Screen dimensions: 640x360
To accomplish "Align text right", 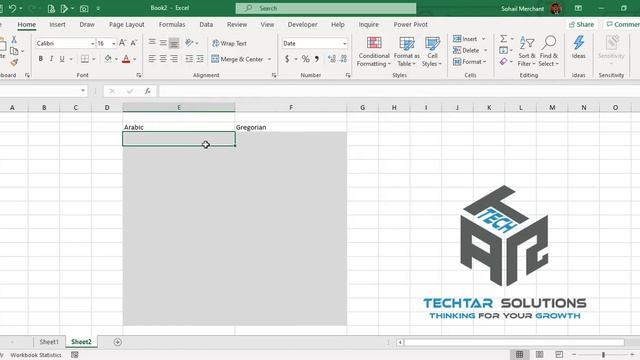I will click(x=174, y=59).
